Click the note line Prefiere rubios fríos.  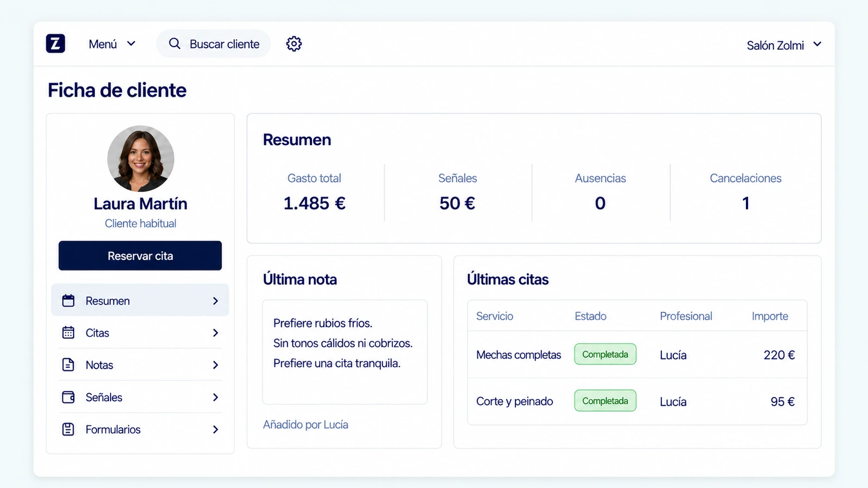coord(323,323)
